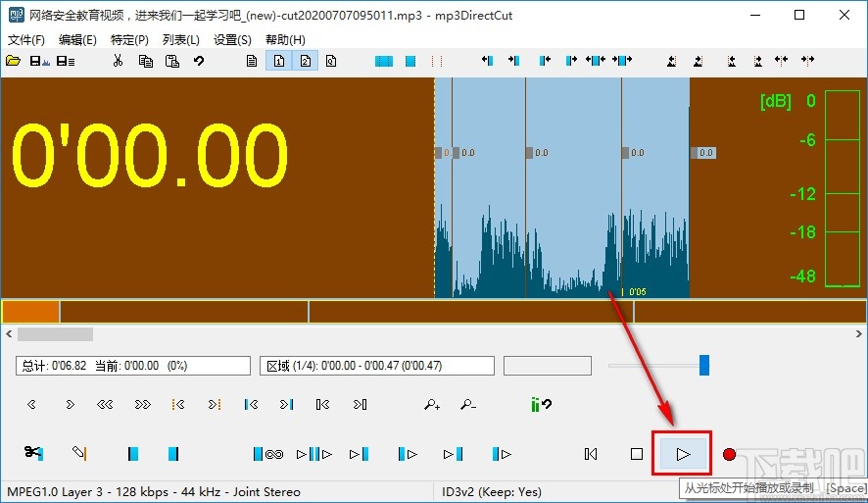Screen dimensions: 868x503
Task: Click the 总计 0'06.82 info field
Action: (133, 366)
